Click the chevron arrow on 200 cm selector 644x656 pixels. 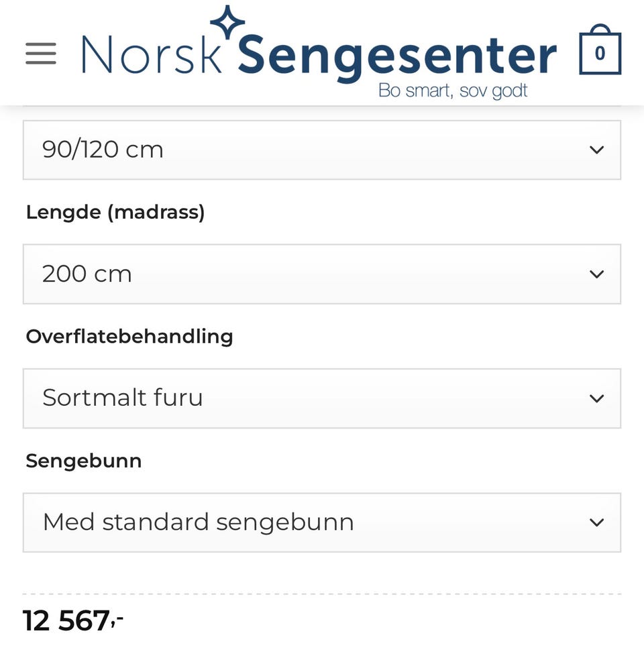point(596,274)
